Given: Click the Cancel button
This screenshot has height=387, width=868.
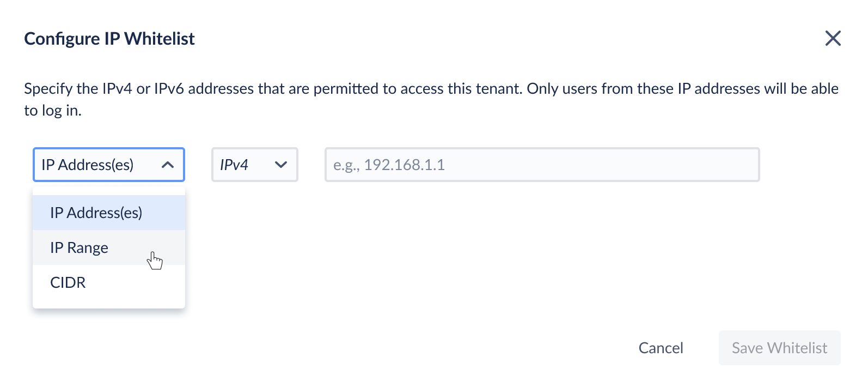Looking at the screenshot, I should click(x=661, y=348).
